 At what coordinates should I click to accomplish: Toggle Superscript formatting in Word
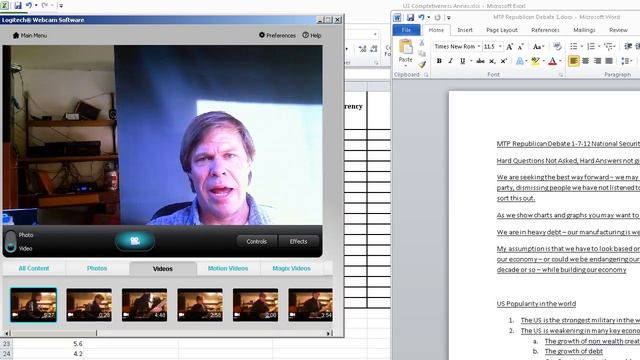(504, 61)
